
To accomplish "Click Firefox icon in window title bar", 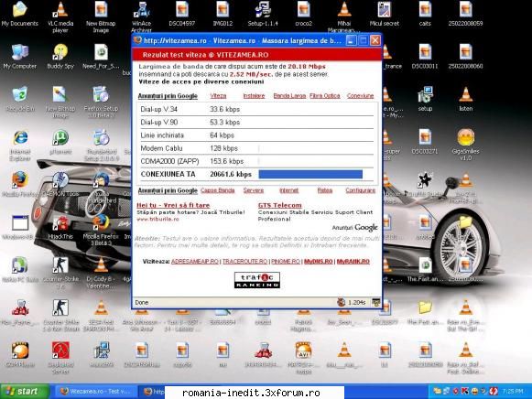I will point(137,40).
